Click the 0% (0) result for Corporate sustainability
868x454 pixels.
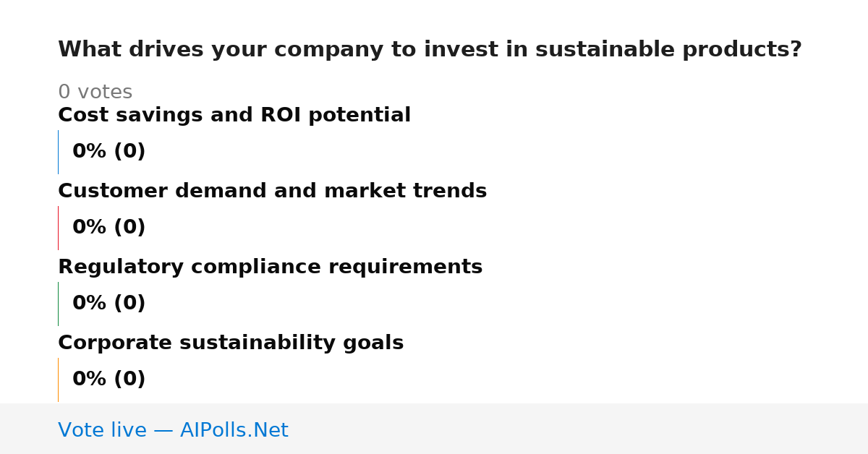(109, 380)
